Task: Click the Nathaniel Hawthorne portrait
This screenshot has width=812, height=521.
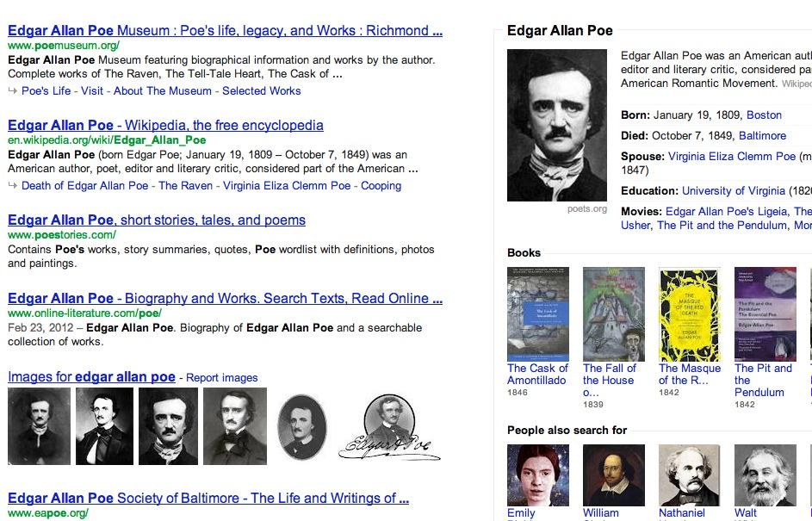Action: (x=689, y=475)
